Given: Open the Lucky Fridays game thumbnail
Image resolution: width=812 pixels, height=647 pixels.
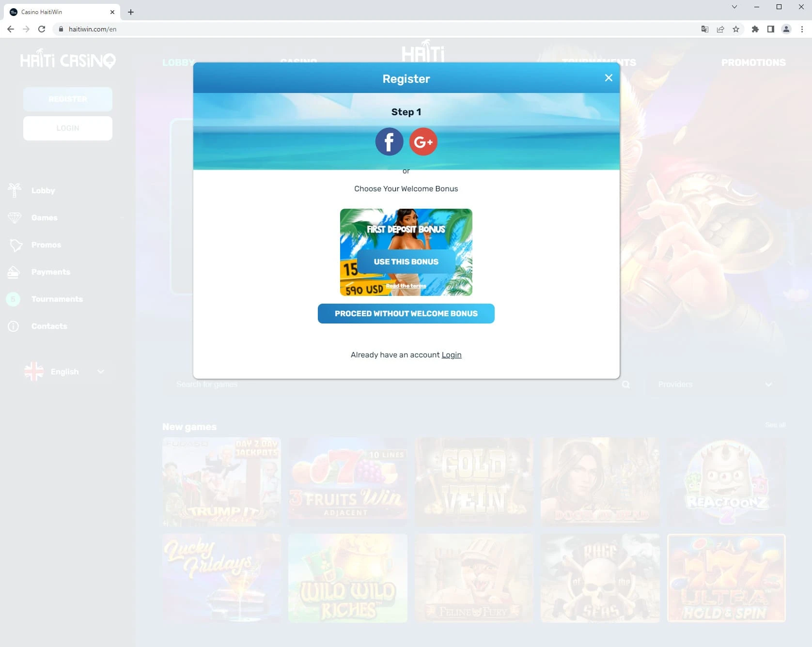Looking at the screenshot, I should (x=221, y=578).
